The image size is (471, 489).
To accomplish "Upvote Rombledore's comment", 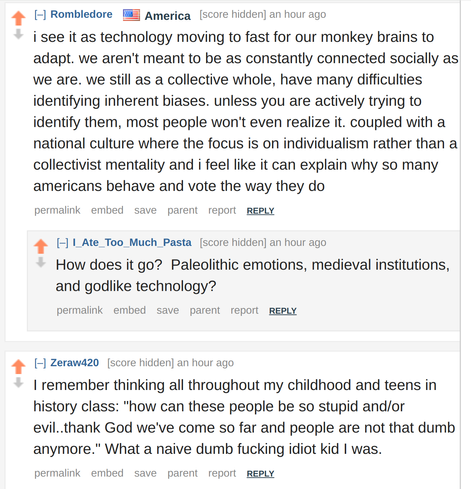I will point(18,18).
